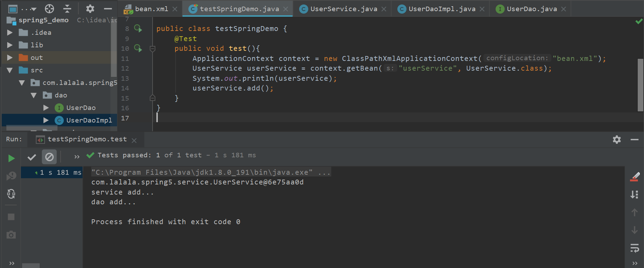Close the testSpringDemo.test run tab
The width and height of the screenshot is (644, 268).
click(x=134, y=140)
